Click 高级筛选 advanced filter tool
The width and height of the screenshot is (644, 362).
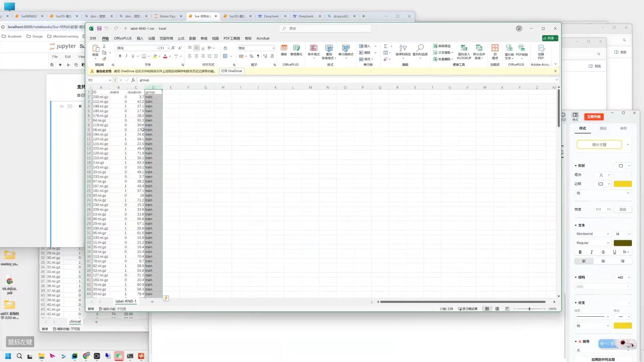pos(442,46)
